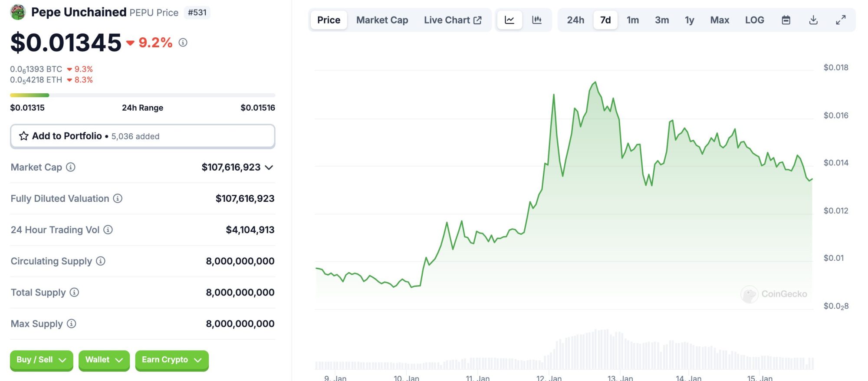The height and width of the screenshot is (381, 868).
Task: Switch to the candlestick chart icon
Action: point(537,20)
